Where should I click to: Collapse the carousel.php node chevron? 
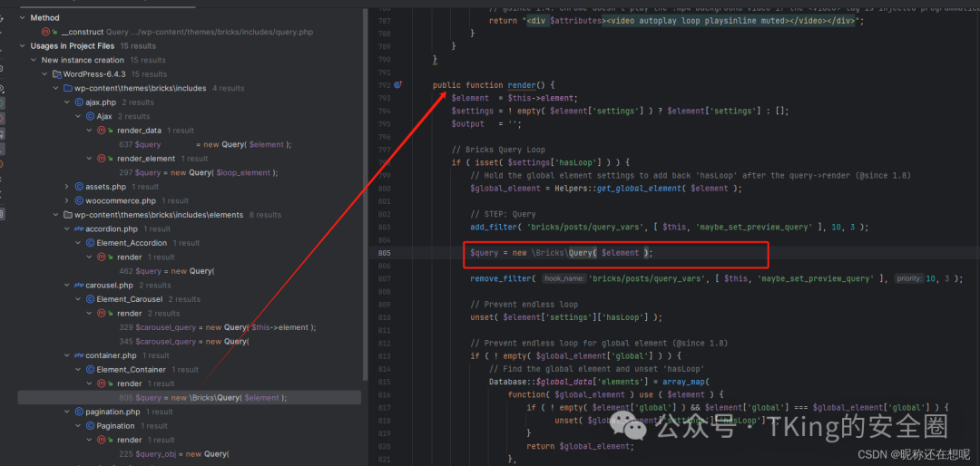pos(67,286)
